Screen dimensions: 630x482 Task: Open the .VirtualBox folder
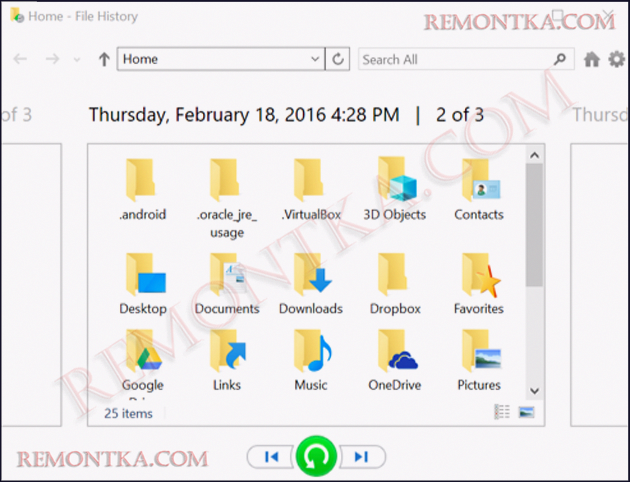pyautogui.click(x=311, y=190)
